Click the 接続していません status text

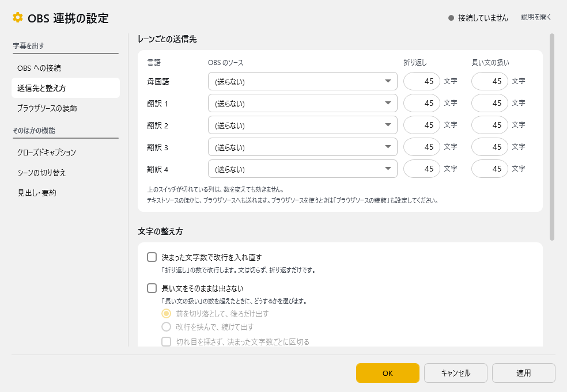click(x=483, y=18)
